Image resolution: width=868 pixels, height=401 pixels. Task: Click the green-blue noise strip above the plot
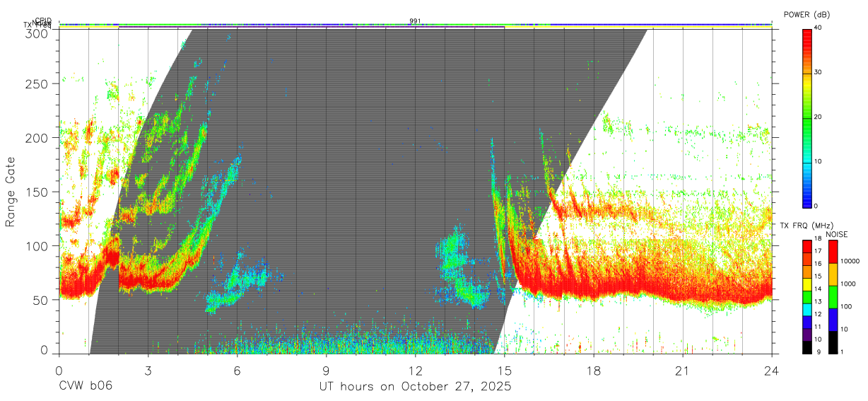pos(415,25)
